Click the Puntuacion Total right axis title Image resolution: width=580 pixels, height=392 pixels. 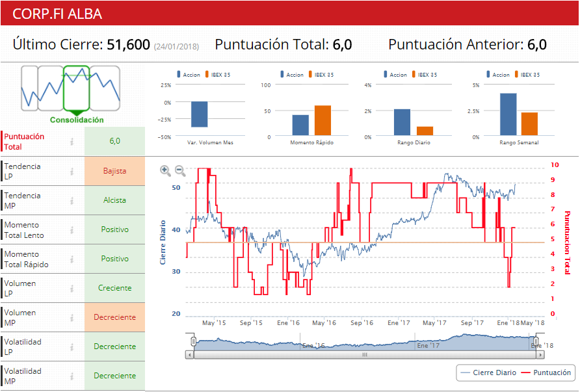click(567, 242)
